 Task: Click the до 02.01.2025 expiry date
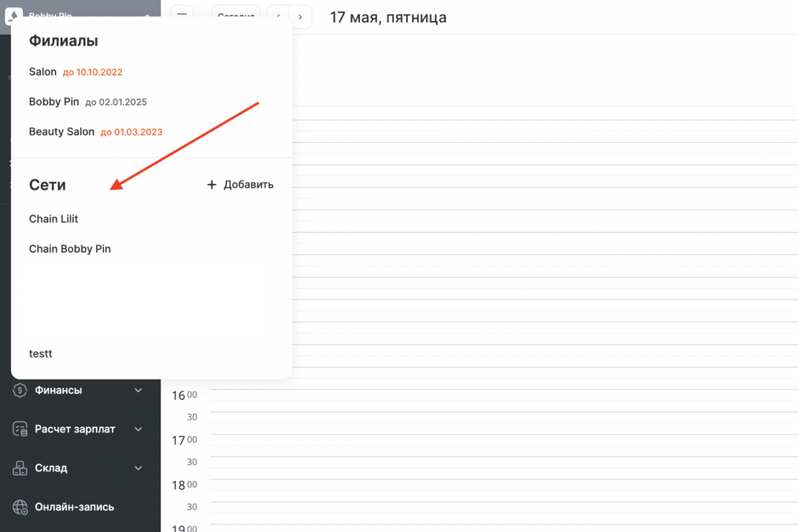pyautogui.click(x=116, y=102)
